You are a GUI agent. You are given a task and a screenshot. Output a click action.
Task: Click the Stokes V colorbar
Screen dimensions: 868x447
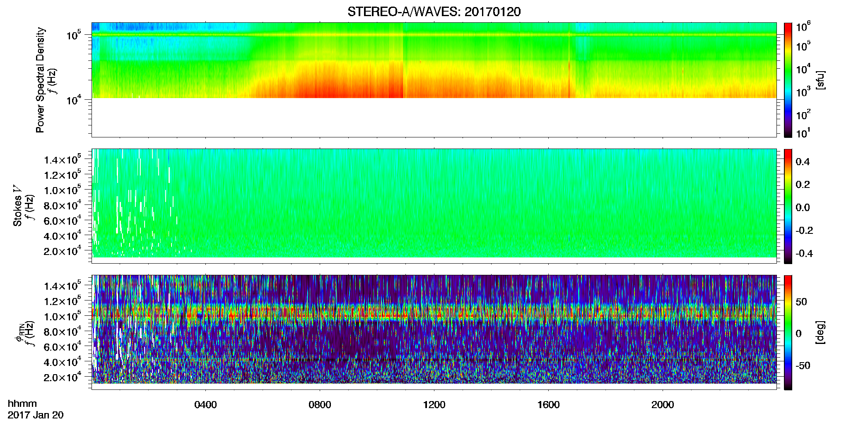tap(788, 206)
